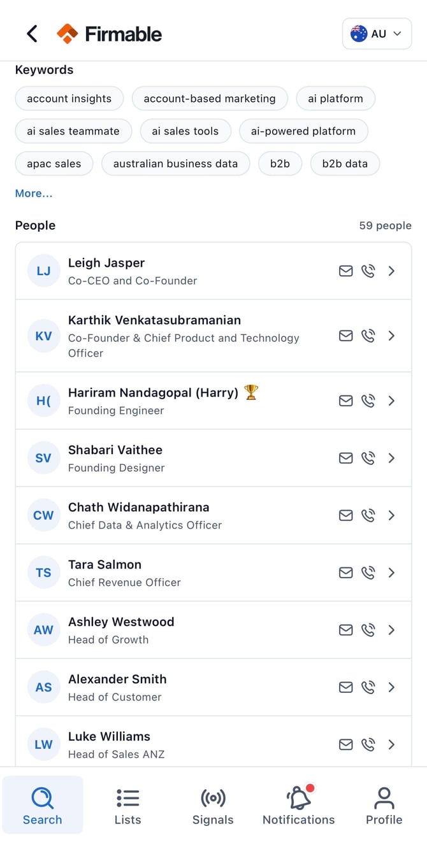Image resolution: width=427 pixels, height=868 pixels.
Task: Go to the Lists tab
Action: (x=127, y=806)
